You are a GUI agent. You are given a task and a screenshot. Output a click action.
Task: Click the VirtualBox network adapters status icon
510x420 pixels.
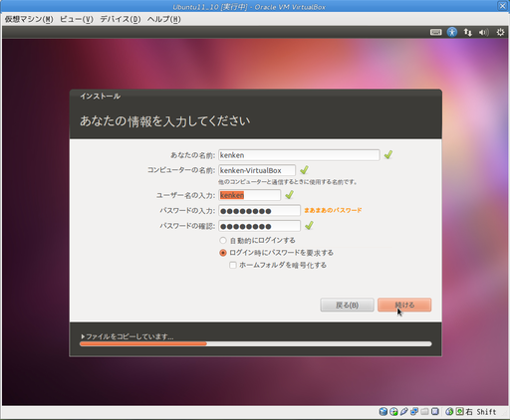pyautogui.click(x=414, y=412)
